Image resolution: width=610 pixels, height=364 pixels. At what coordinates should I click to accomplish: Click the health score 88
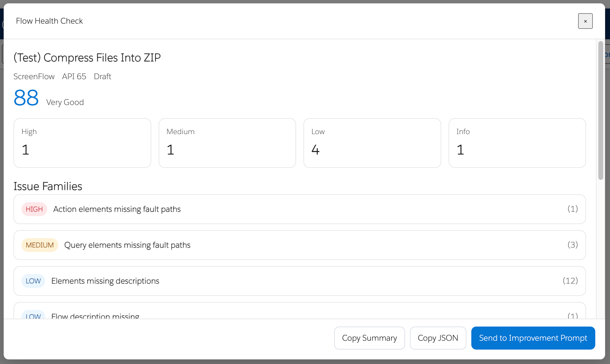(x=26, y=98)
